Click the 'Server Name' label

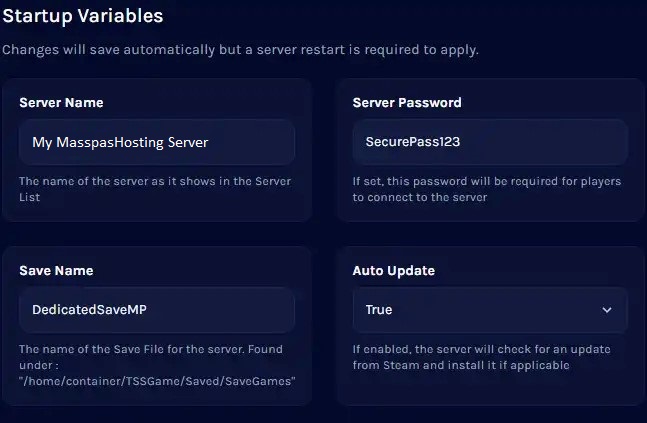point(61,102)
